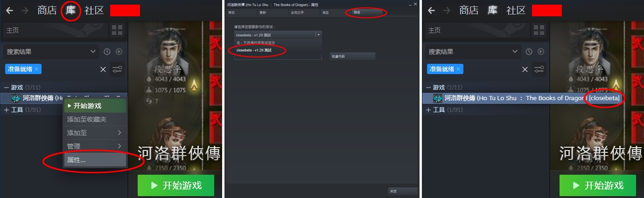The height and width of the screenshot is (198, 644).
Task: Click game icon of 河洛群俠傳 [closebeta] entry
Action: coord(437,98)
